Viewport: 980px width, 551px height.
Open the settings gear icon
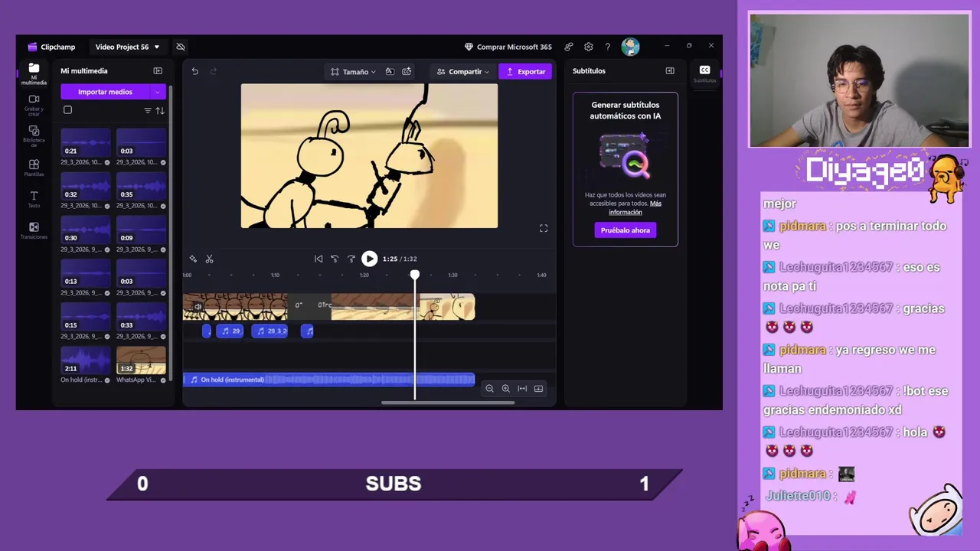click(x=588, y=47)
